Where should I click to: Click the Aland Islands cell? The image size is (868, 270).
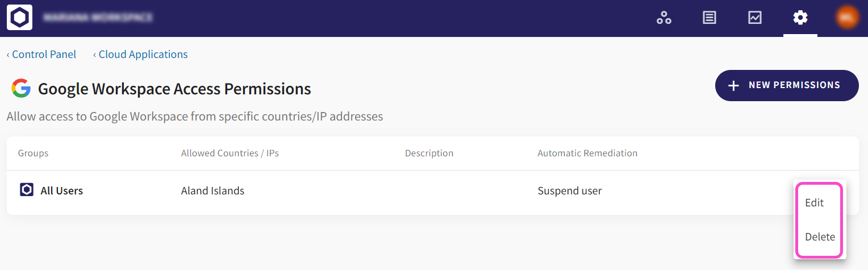pos(212,191)
